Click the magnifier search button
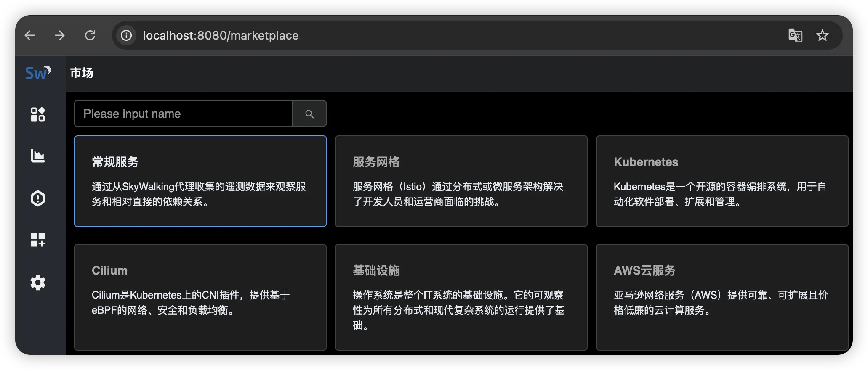 309,114
